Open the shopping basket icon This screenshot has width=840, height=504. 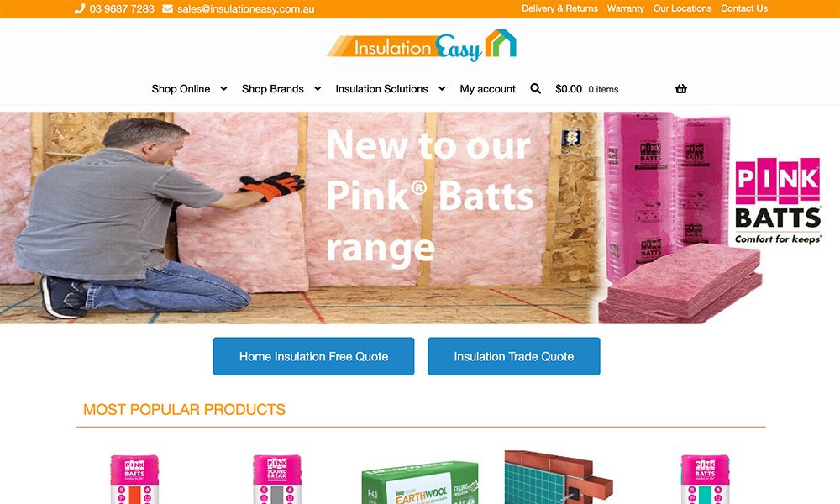tap(681, 89)
